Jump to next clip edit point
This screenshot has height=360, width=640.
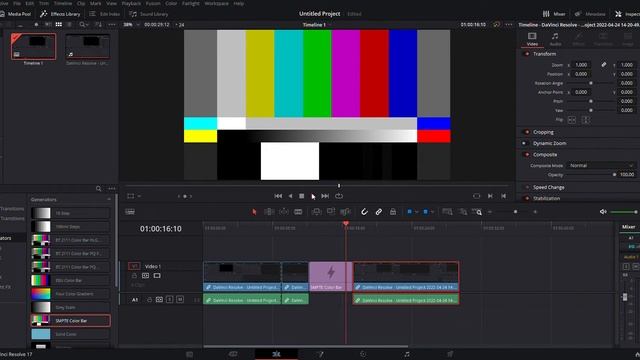[x=490, y=196]
